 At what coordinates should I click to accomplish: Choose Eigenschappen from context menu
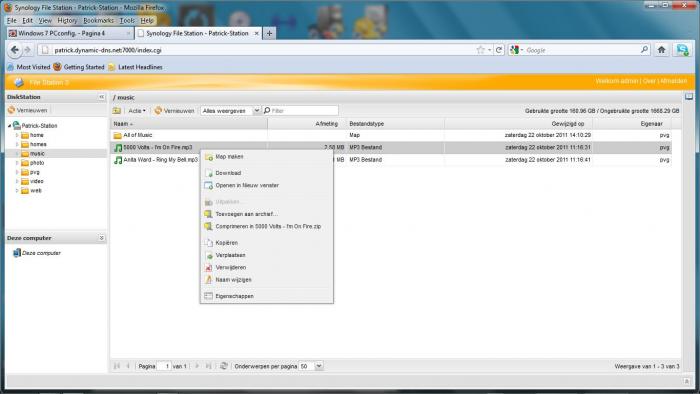267,296
